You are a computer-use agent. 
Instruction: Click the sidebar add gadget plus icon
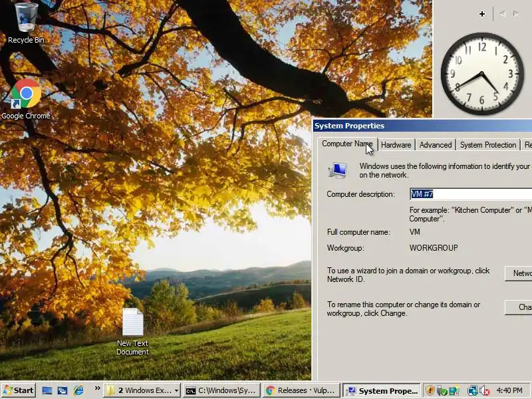tap(482, 14)
